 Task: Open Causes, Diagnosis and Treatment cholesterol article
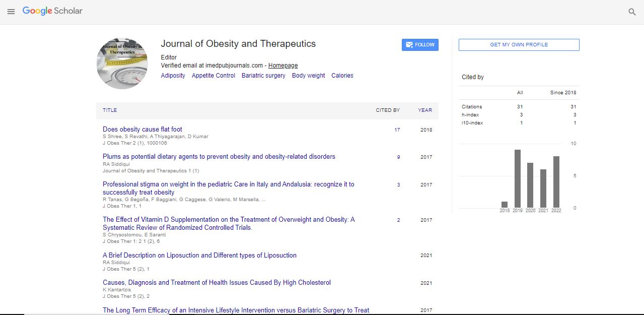pos(217,283)
